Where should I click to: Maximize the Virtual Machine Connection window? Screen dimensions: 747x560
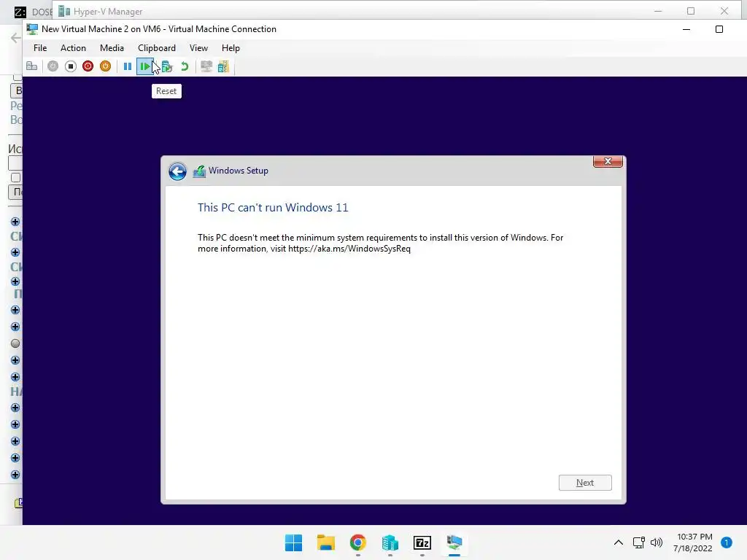[x=719, y=29]
